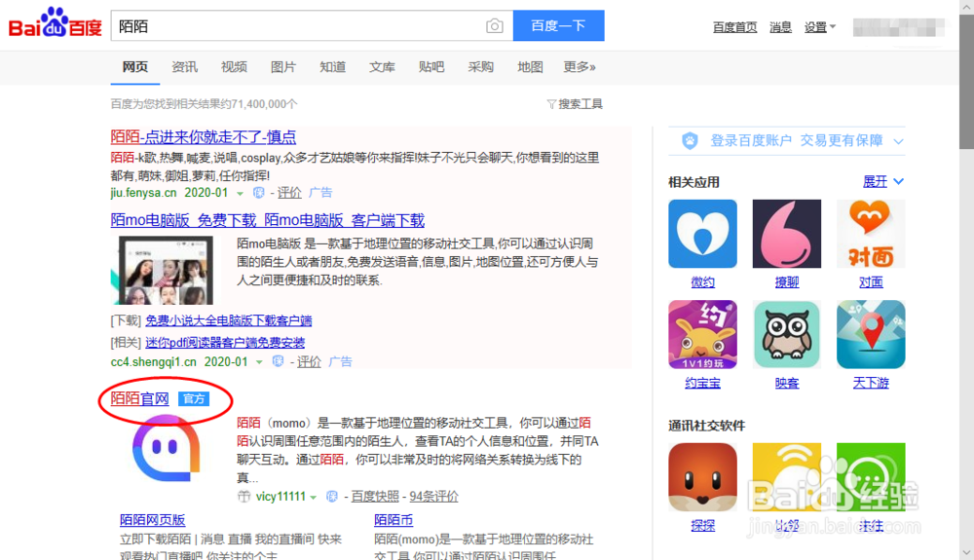974x560 pixels.
Task: Open the 对面 app icon
Action: pyautogui.click(x=871, y=234)
